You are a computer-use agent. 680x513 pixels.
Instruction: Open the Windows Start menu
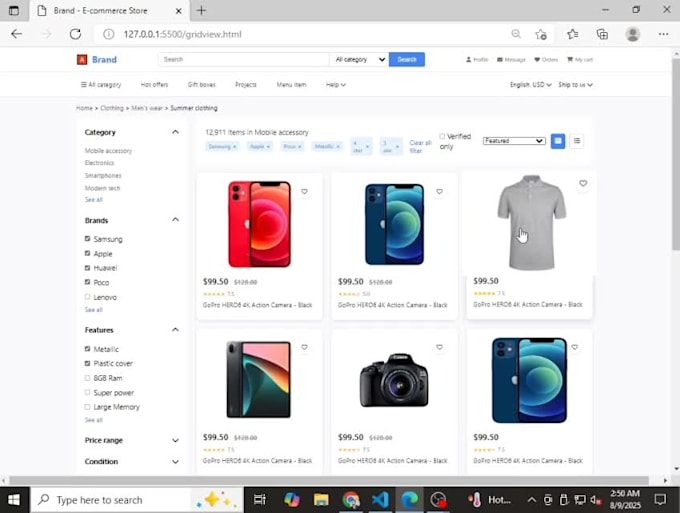tap(14, 500)
